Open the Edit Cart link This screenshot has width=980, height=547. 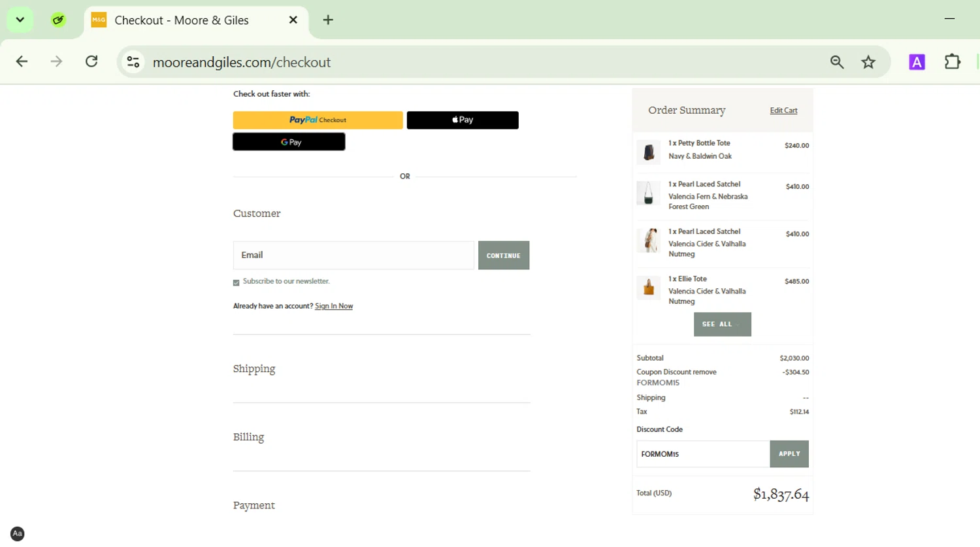point(783,110)
